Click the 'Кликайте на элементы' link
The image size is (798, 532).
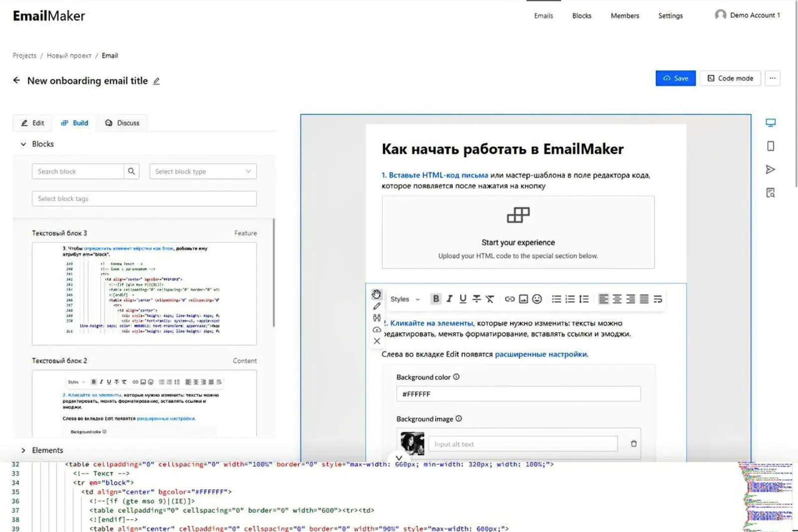pyautogui.click(x=431, y=323)
